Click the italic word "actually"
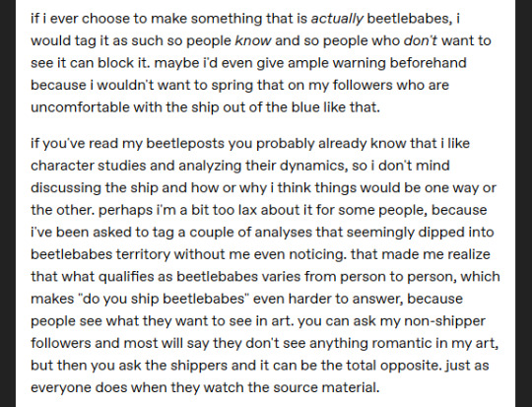Image resolution: width=532 pixels, height=407 pixels. click(337, 19)
